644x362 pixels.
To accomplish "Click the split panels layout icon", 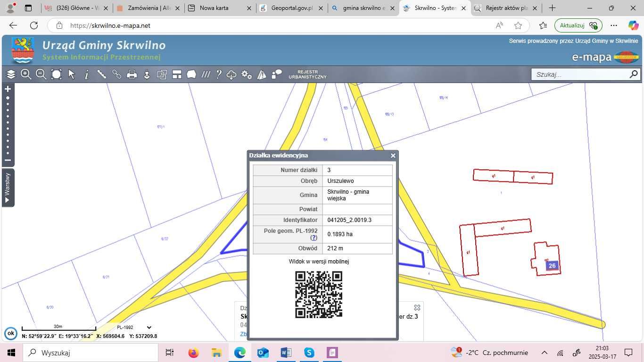I will pos(177,74).
